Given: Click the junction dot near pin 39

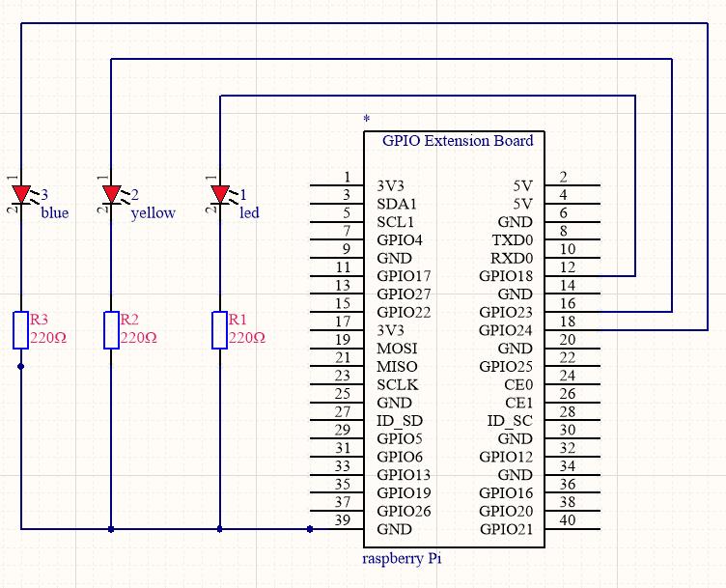Looking at the screenshot, I should pyautogui.click(x=310, y=529).
